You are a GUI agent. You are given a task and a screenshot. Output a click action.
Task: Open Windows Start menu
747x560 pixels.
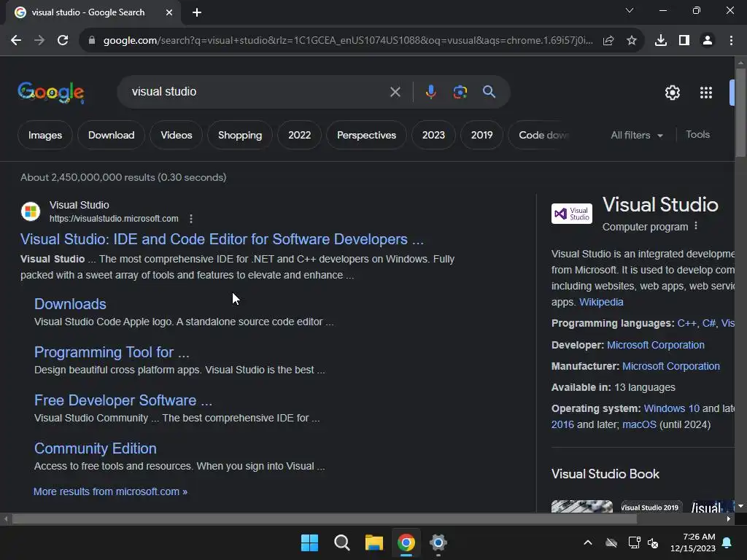[x=309, y=542]
